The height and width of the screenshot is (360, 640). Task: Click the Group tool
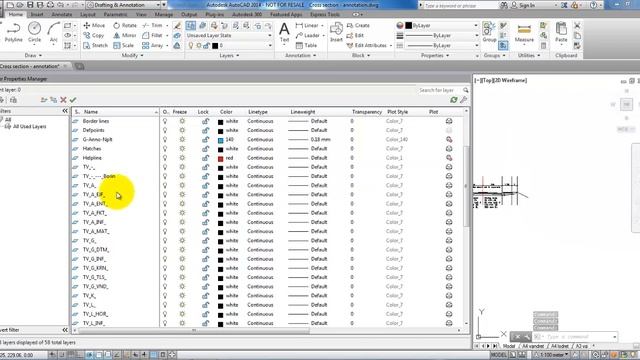pos(489,33)
